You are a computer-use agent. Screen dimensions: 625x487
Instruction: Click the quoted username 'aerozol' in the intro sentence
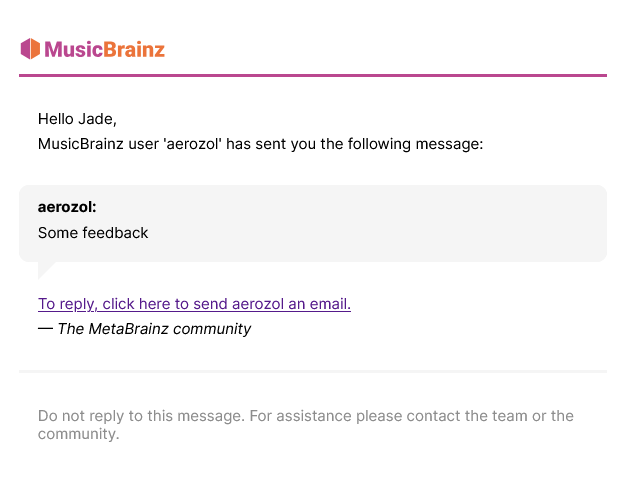pyautogui.click(x=193, y=143)
